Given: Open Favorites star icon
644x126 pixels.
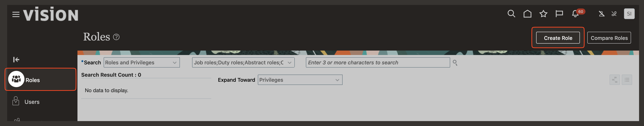Looking at the screenshot, I should [543, 14].
